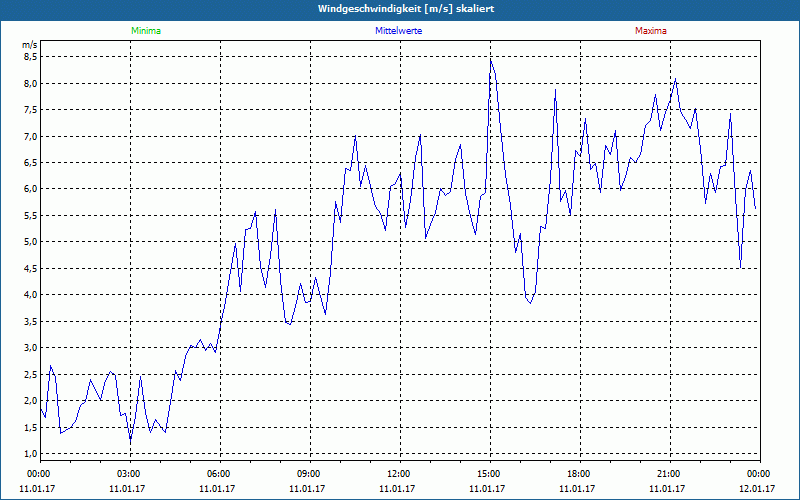This screenshot has width=800, height=500.
Task: Click the 18:00 time label
Action: click(578, 474)
